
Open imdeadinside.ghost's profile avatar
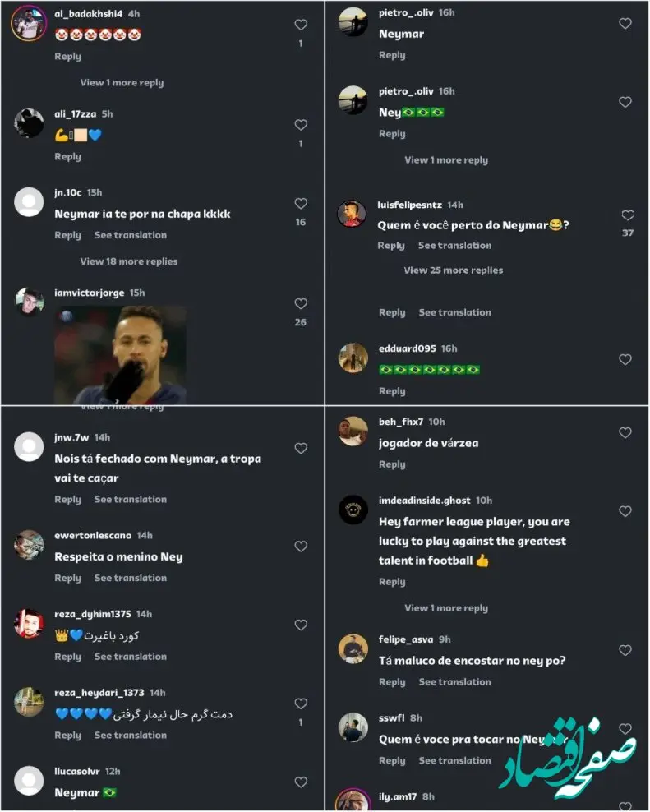pos(353,510)
